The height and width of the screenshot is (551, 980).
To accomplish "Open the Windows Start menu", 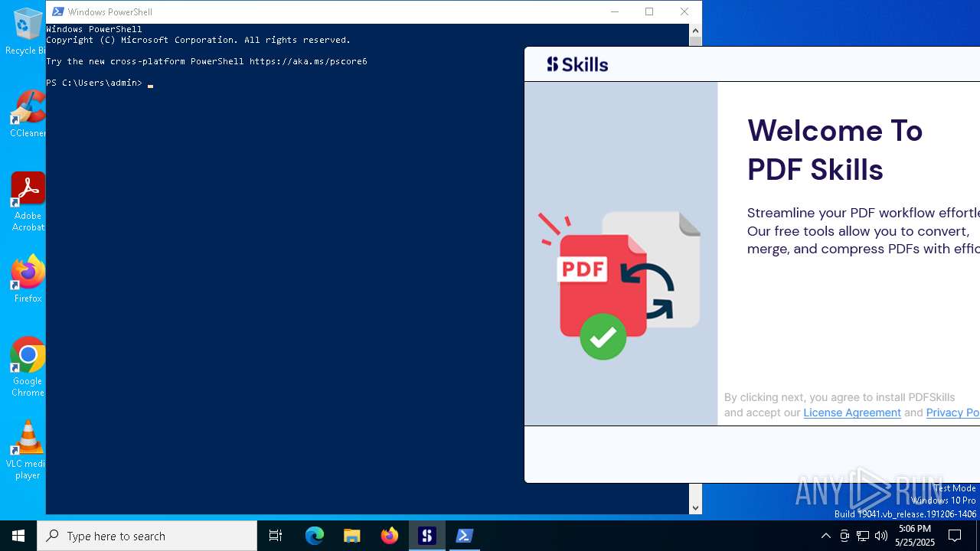I will [18, 536].
